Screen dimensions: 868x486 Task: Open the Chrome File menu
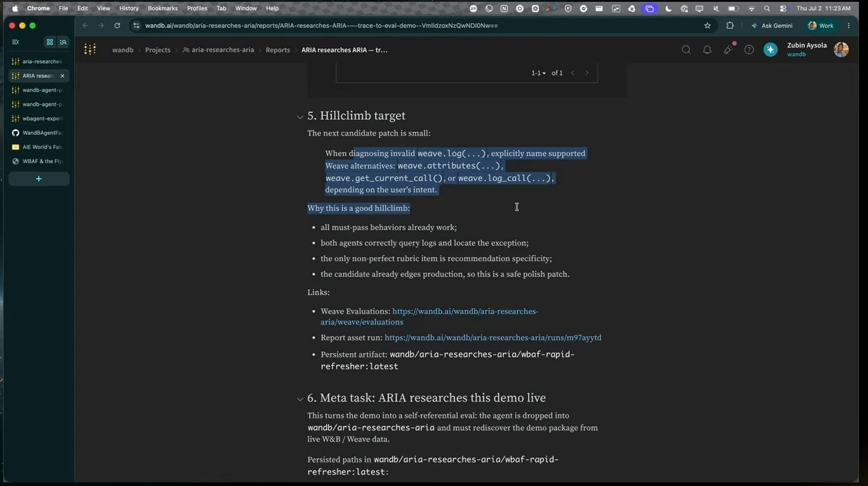[63, 8]
